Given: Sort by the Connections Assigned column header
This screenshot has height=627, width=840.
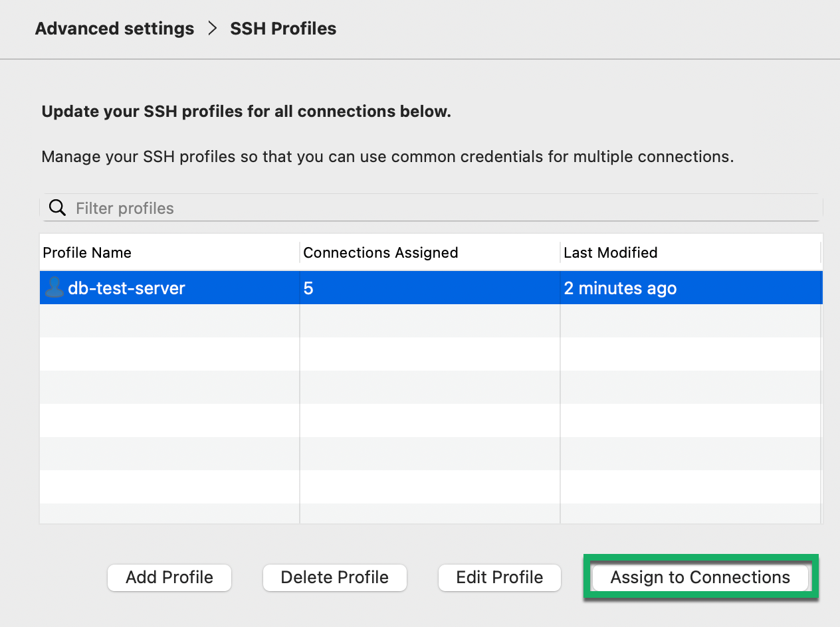Looking at the screenshot, I should click(x=381, y=252).
